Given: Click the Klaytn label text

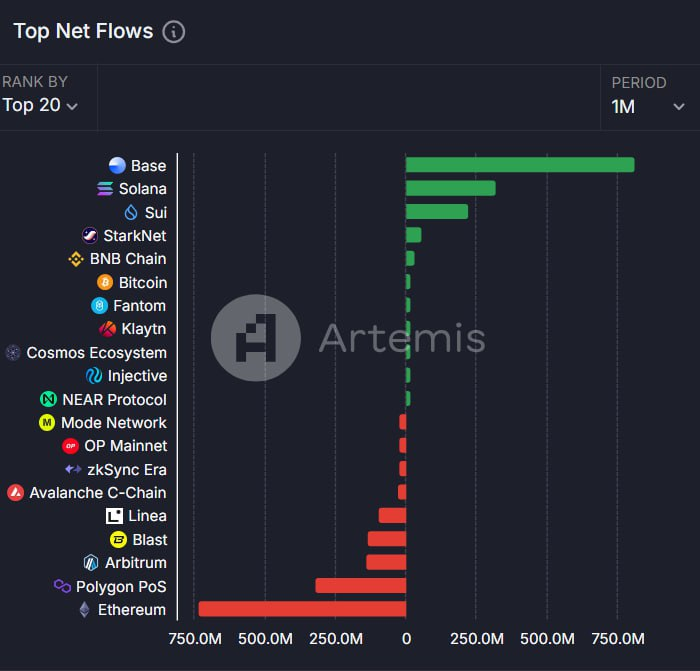Looking at the screenshot, I should point(144,329).
